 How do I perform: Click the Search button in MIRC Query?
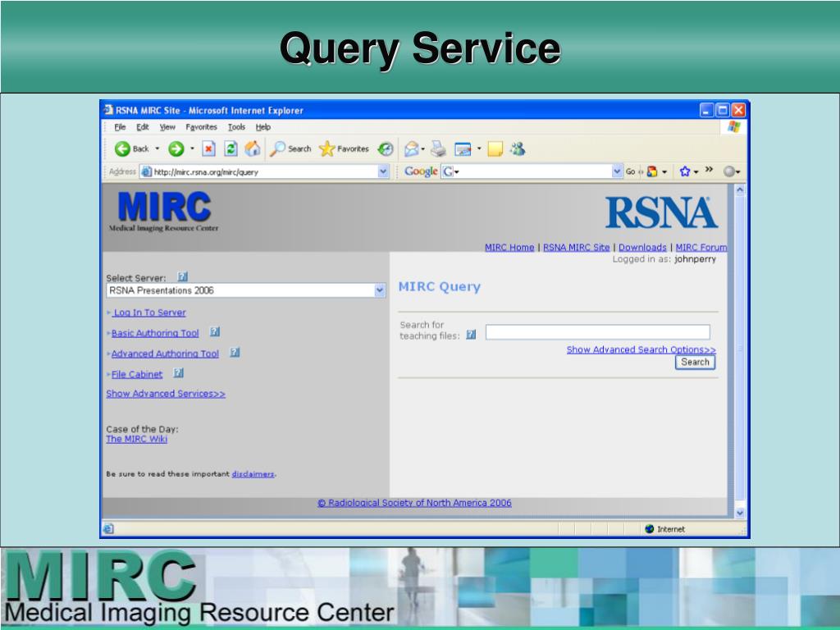[x=695, y=362]
